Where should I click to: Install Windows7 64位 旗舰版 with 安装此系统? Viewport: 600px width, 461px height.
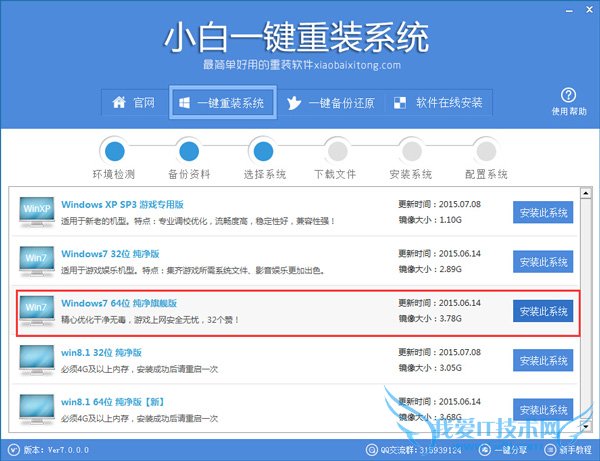click(543, 311)
